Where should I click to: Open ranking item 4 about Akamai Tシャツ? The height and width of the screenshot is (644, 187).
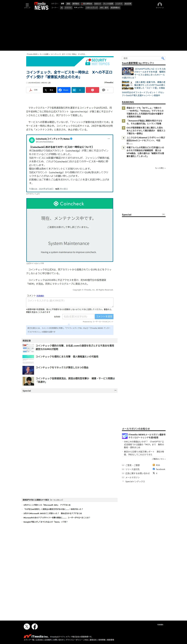point(146,141)
